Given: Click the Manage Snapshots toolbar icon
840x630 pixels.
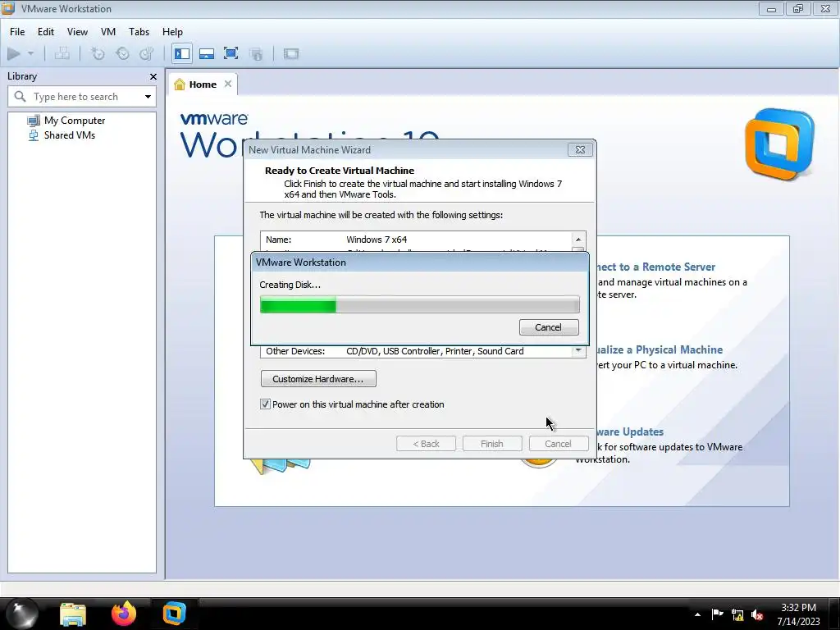Looking at the screenshot, I should (x=147, y=53).
